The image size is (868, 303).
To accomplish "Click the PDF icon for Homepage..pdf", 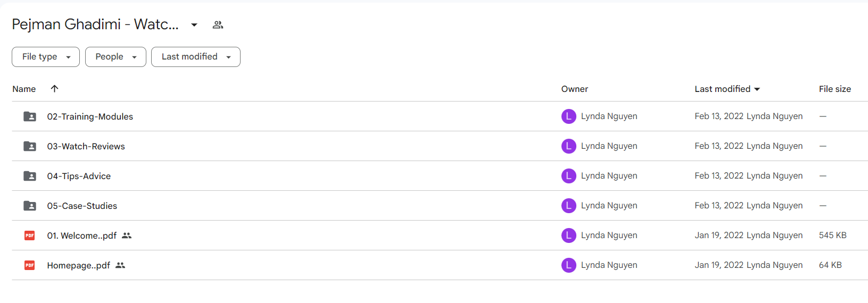I will [x=30, y=265].
